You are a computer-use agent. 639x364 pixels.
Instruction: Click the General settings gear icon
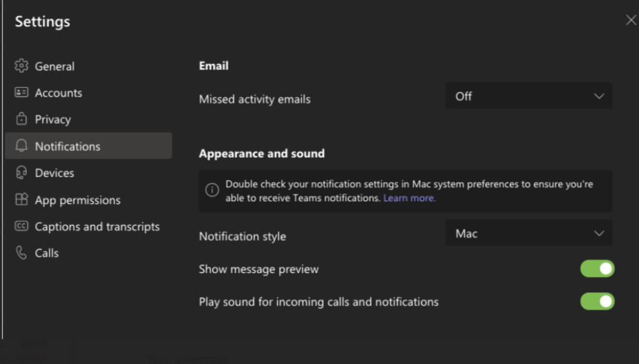[x=22, y=65]
